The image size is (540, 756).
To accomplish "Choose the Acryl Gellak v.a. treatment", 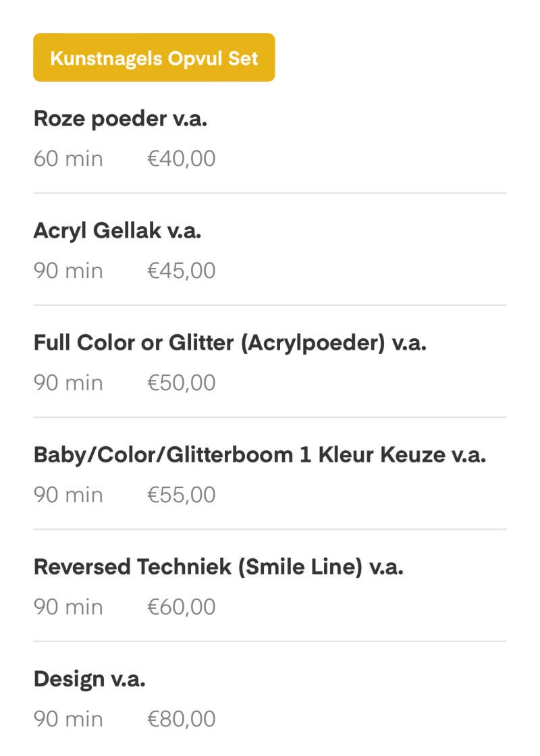I will 117,231.
